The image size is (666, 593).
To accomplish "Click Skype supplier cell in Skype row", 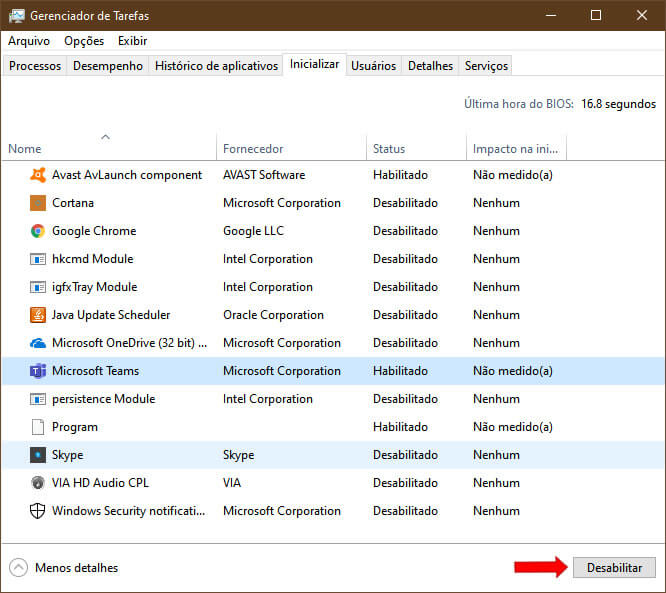I will click(x=238, y=455).
